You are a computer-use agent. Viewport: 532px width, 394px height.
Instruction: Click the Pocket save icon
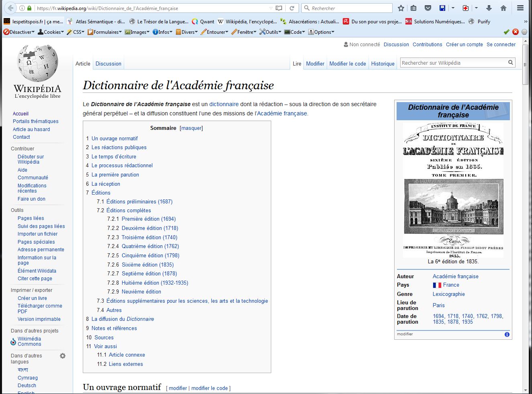[x=428, y=8]
